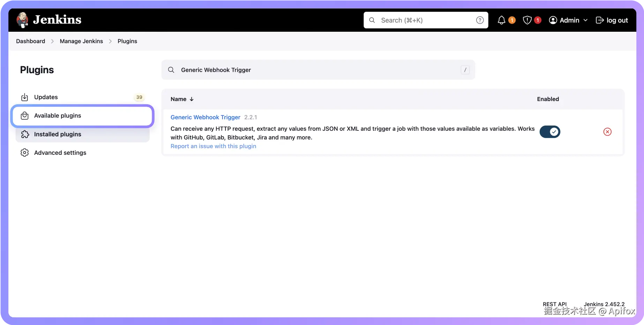Focus the top Search field
Screen dimensions: 644x325
pos(426,20)
